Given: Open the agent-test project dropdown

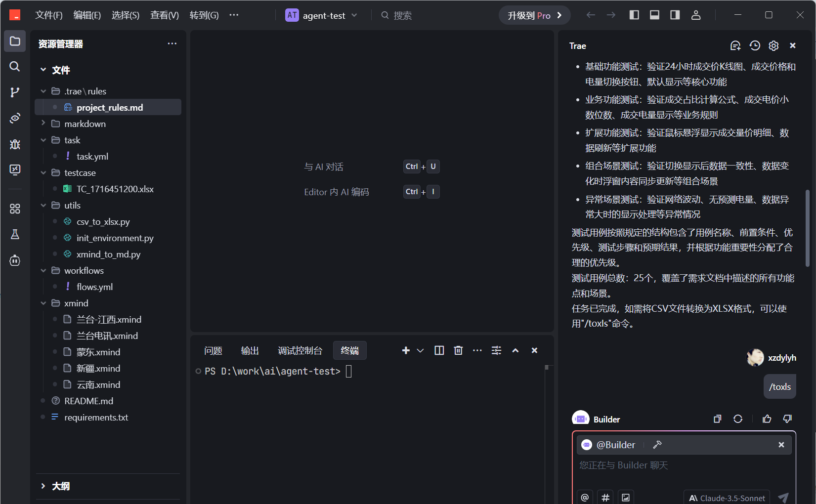Looking at the screenshot, I should point(322,15).
